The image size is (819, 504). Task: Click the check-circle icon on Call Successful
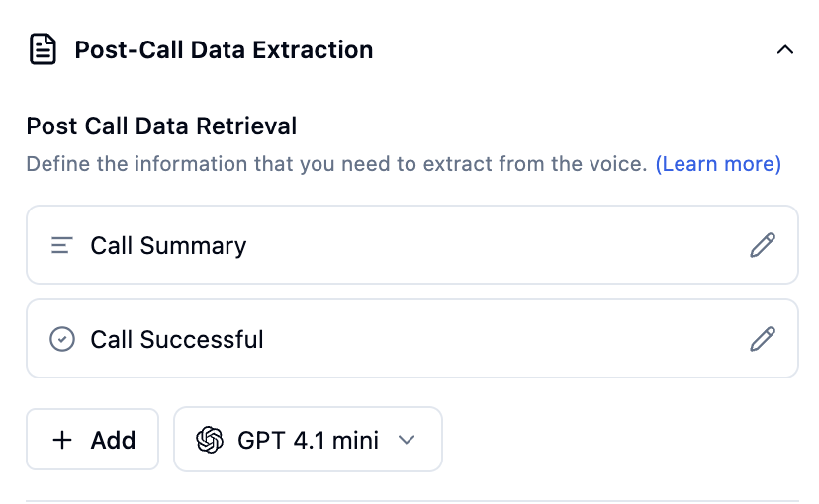62,340
